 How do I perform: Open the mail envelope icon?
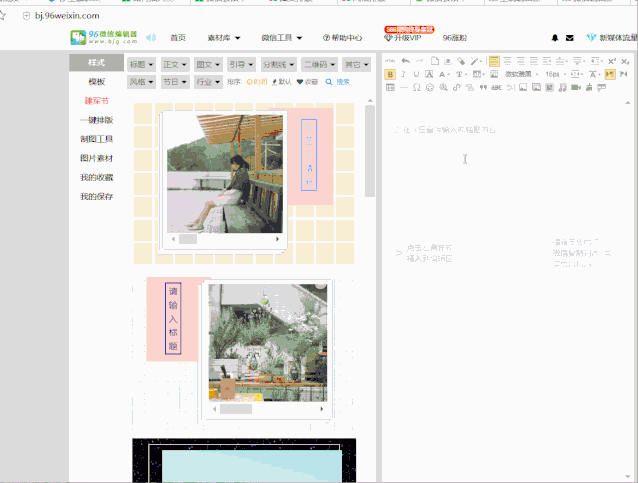click(x=570, y=38)
